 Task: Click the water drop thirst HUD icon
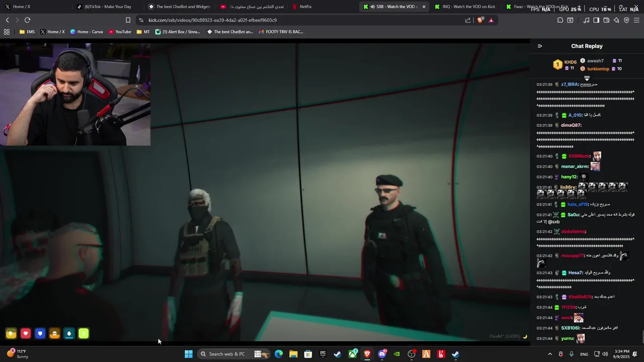(69, 333)
